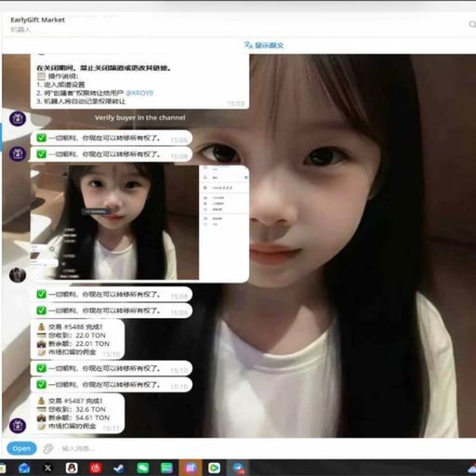Click the bot avatar beside Verify buyer message

[18, 118]
